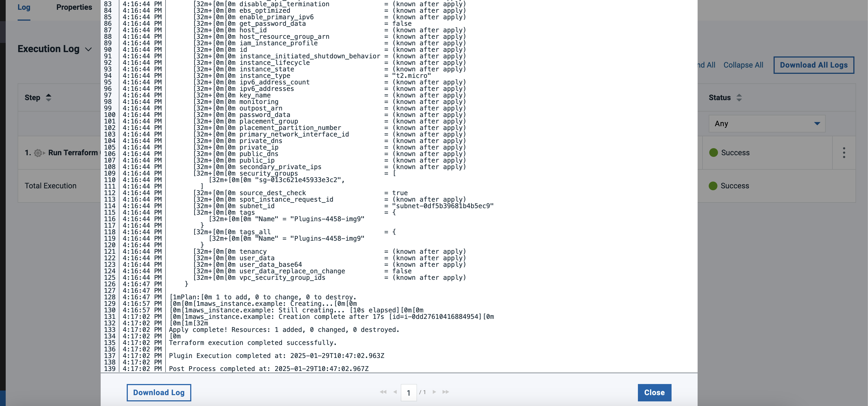
Task: Click the gear icon beside Run Terraform
Action: click(x=39, y=153)
